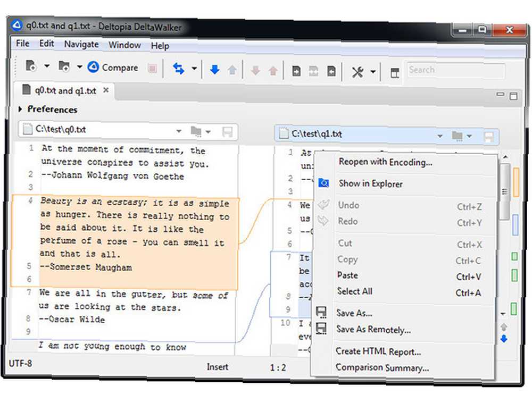The image size is (532, 403).
Task: Click the grey previous difference up arrow
Action: (x=232, y=70)
